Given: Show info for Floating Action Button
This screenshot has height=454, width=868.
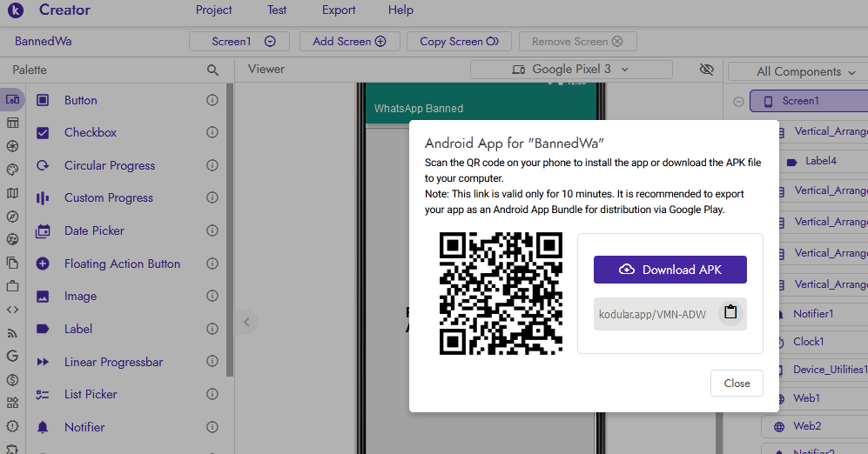Looking at the screenshot, I should click(212, 264).
